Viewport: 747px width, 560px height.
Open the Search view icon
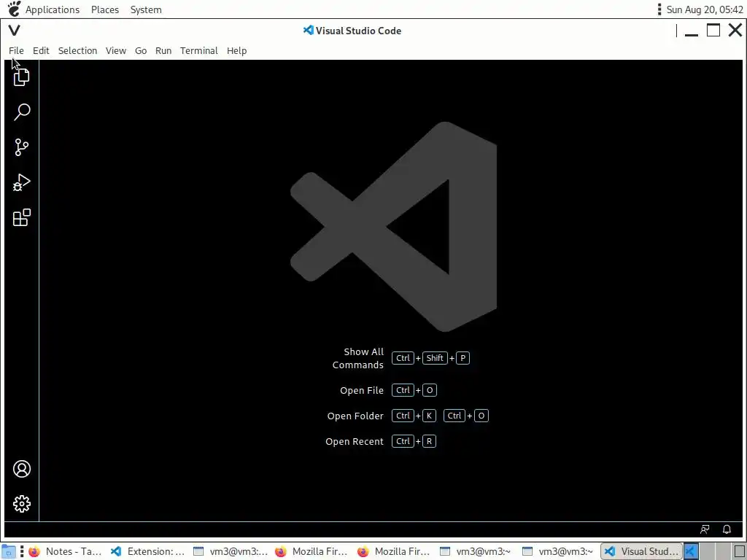[x=21, y=112]
